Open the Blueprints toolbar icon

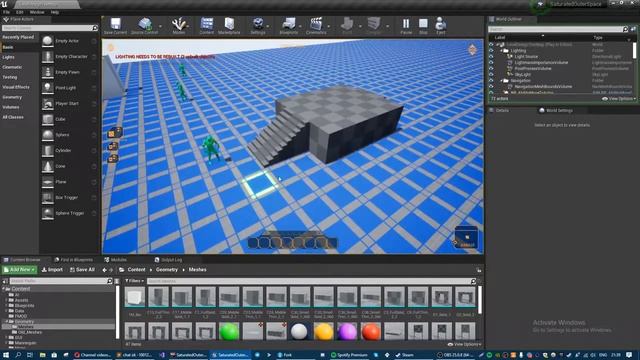click(289, 25)
